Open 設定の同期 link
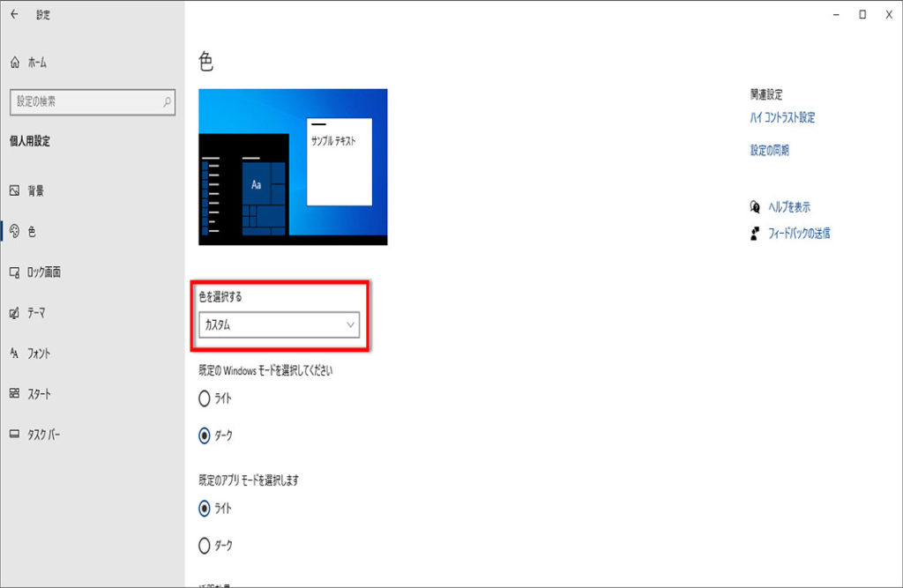Image resolution: width=903 pixels, height=588 pixels. [x=770, y=151]
